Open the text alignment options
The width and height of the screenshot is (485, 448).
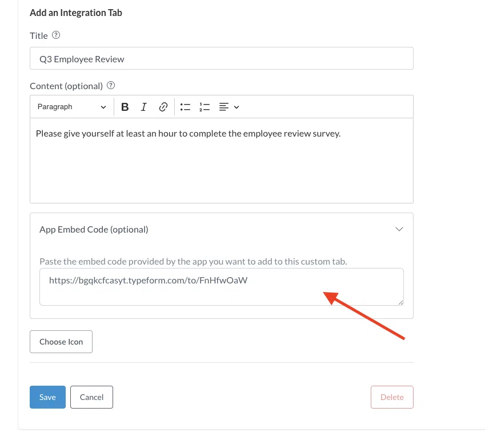pyautogui.click(x=229, y=107)
